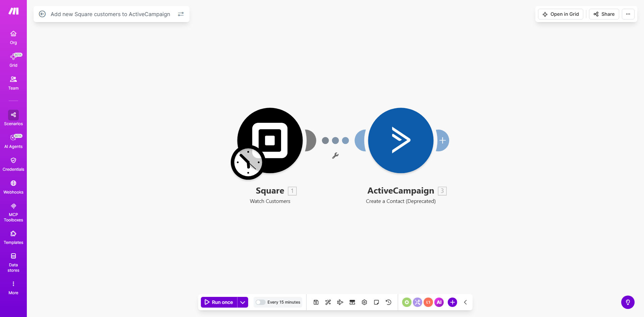The image size is (644, 317).
Task: Open the Square module clock schedule
Action: 248,162
